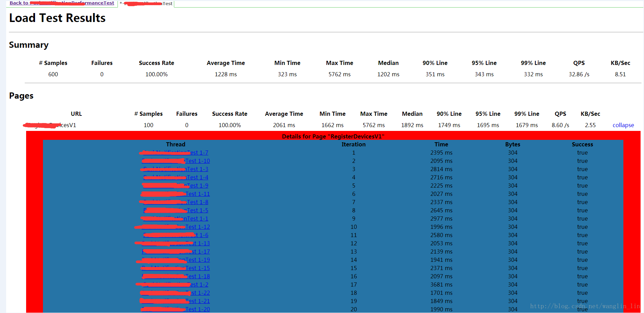Open thread link Test 1-8

point(176,202)
